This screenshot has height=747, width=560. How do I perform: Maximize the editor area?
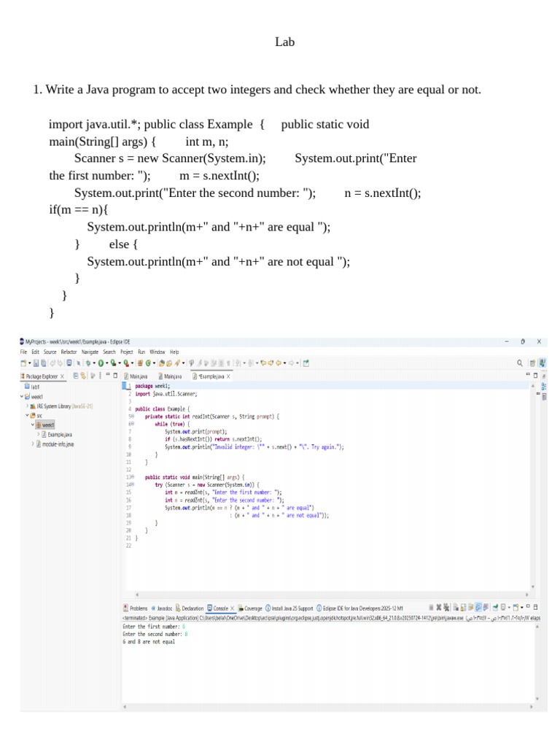pos(535,376)
